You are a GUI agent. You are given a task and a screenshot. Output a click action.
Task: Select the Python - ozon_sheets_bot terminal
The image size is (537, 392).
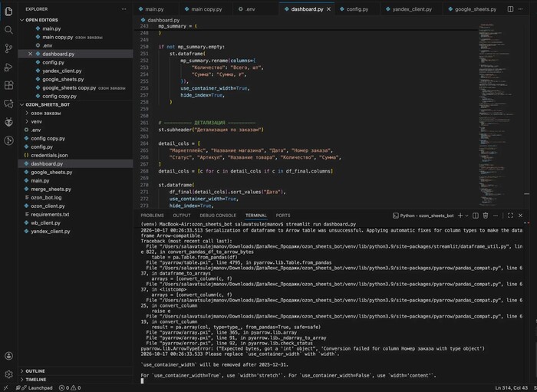423,216
